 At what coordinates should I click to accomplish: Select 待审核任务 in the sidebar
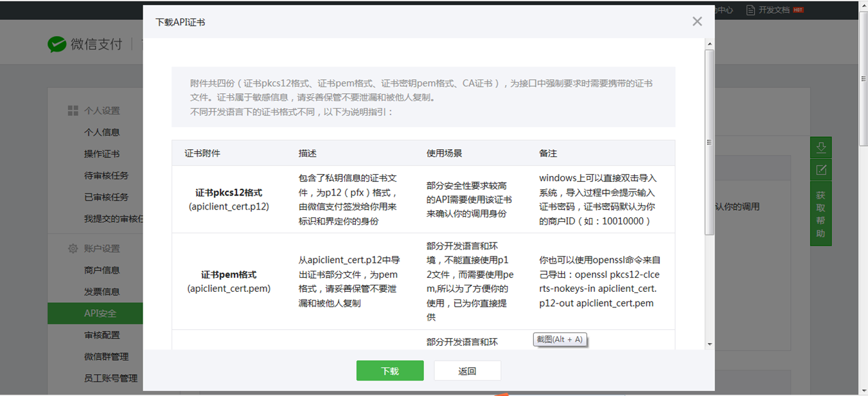[x=107, y=175]
